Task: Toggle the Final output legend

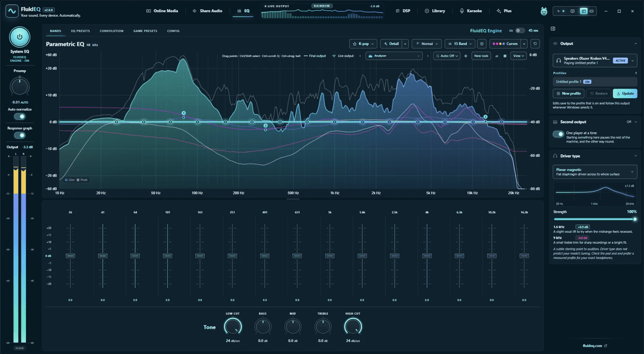Action: click(x=314, y=56)
